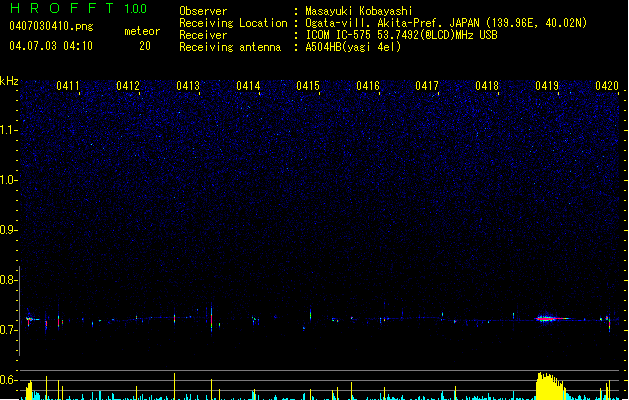
Task: Click the large yellow power burst below 0419
Action: click(550, 386)
